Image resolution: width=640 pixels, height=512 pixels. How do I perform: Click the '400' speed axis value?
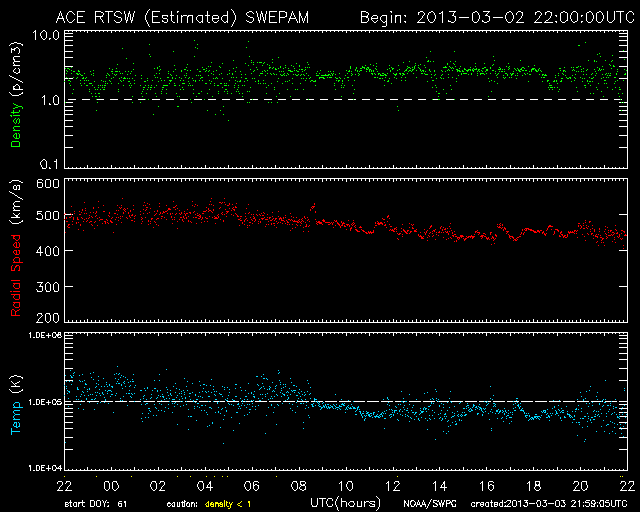coord(48,251)
